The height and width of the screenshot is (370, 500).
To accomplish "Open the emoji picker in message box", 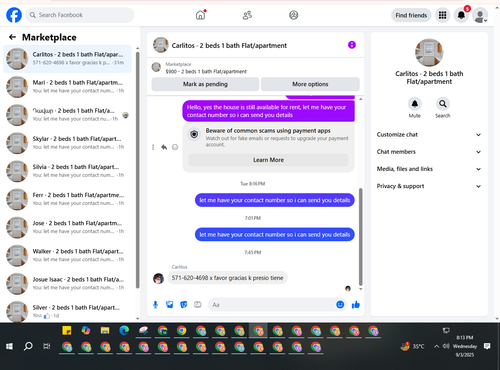I will tap(340, 304).
